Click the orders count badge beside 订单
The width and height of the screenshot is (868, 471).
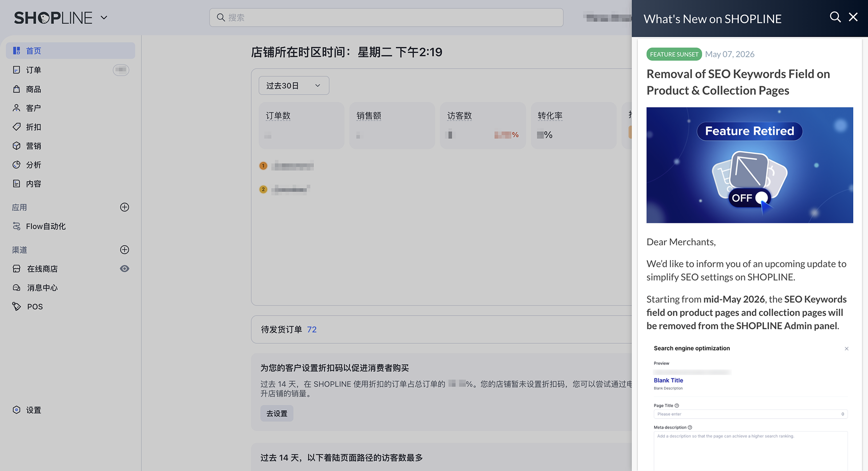click(121, 70)
